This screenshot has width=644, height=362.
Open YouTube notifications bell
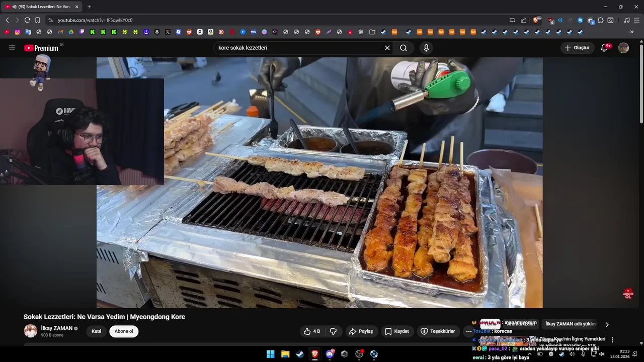click(605, 48)
